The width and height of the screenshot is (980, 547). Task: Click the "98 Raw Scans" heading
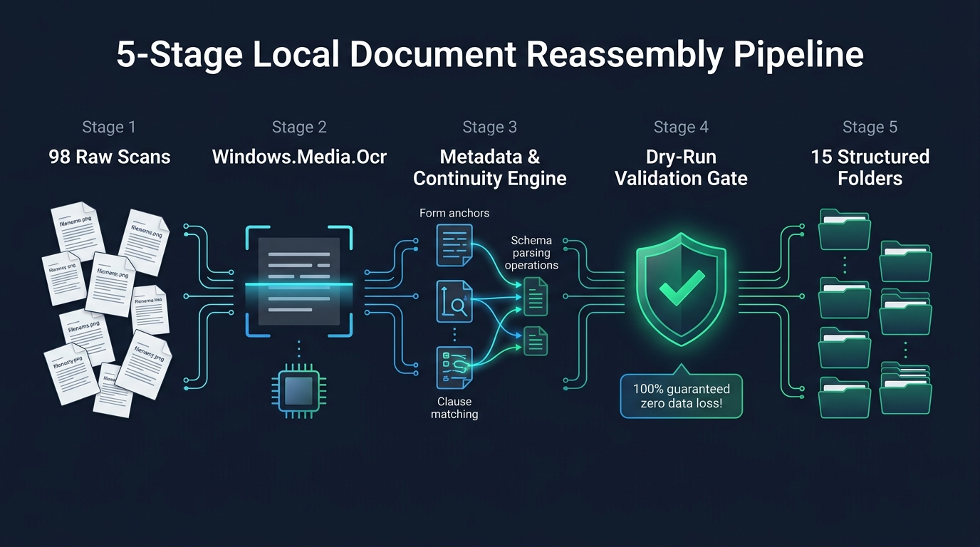tap(110, 157)
